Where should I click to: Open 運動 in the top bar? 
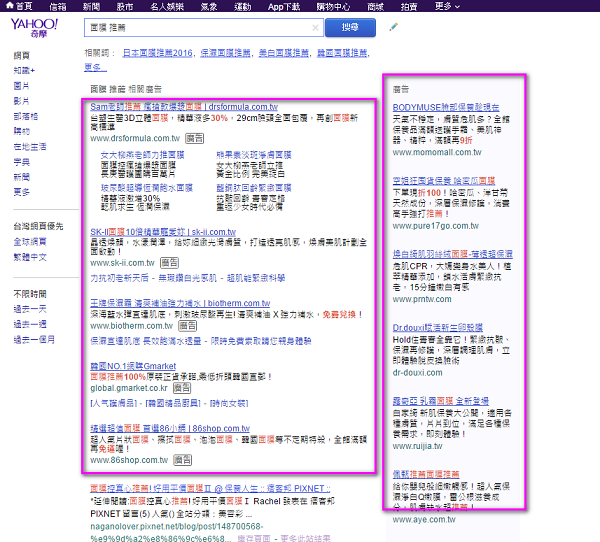coord(243,7)
